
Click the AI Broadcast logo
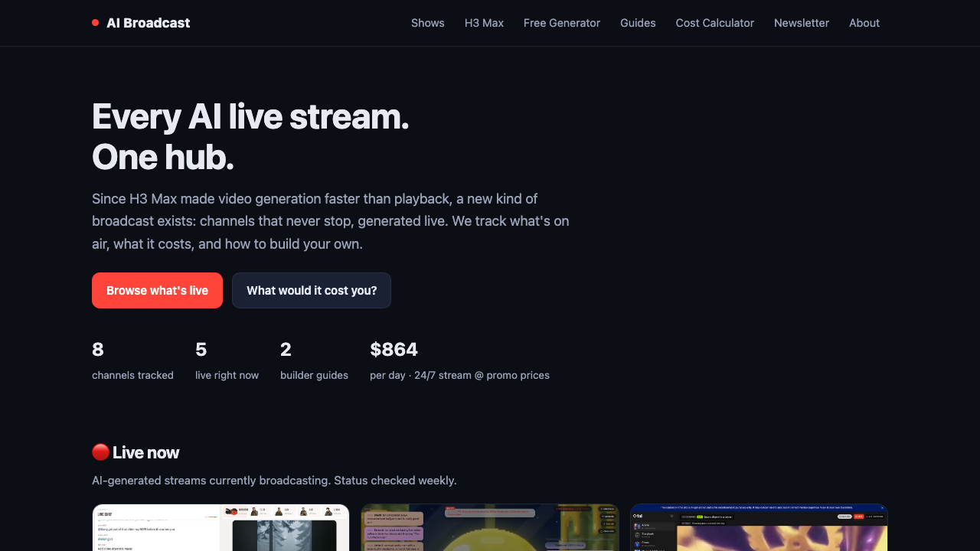[x=141, y=23]
